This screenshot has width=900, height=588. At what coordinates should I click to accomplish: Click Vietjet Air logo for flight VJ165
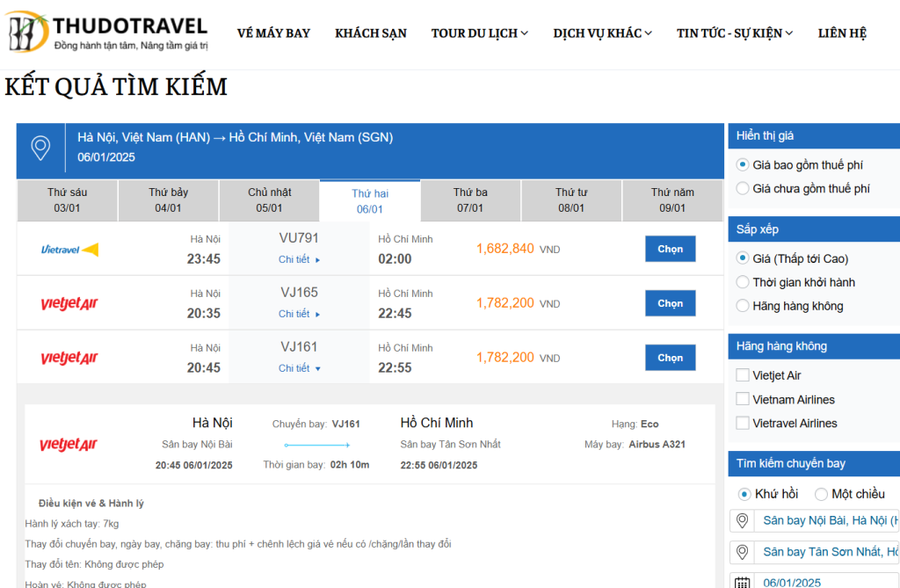(x=69, y=303)
